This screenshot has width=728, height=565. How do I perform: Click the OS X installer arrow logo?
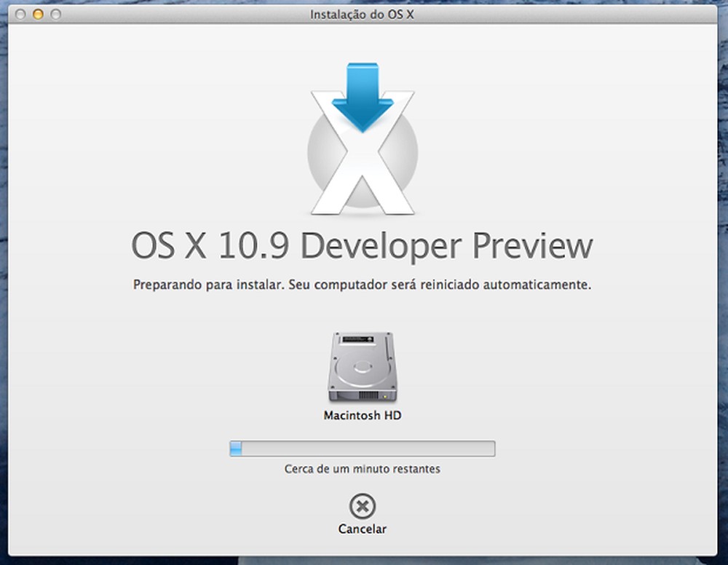(362, 138)
